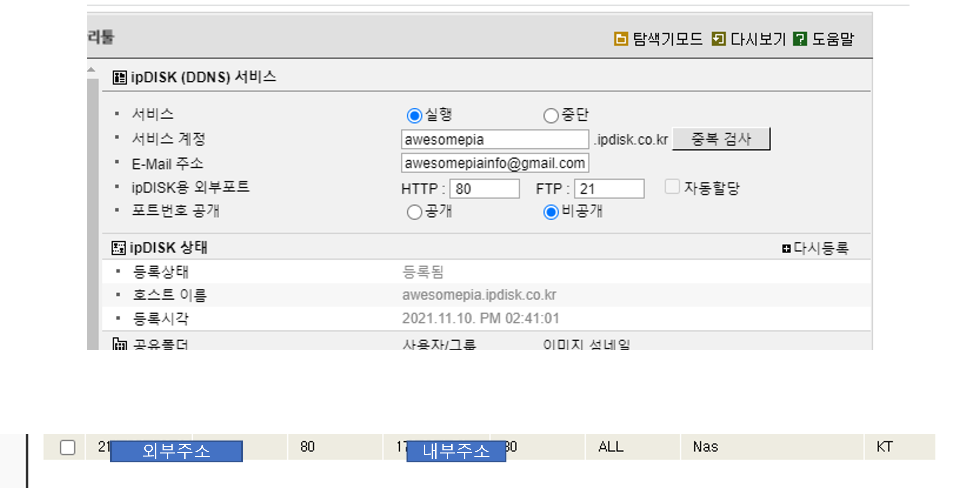Select 비공개 for port number disclosure

[551, 212]
